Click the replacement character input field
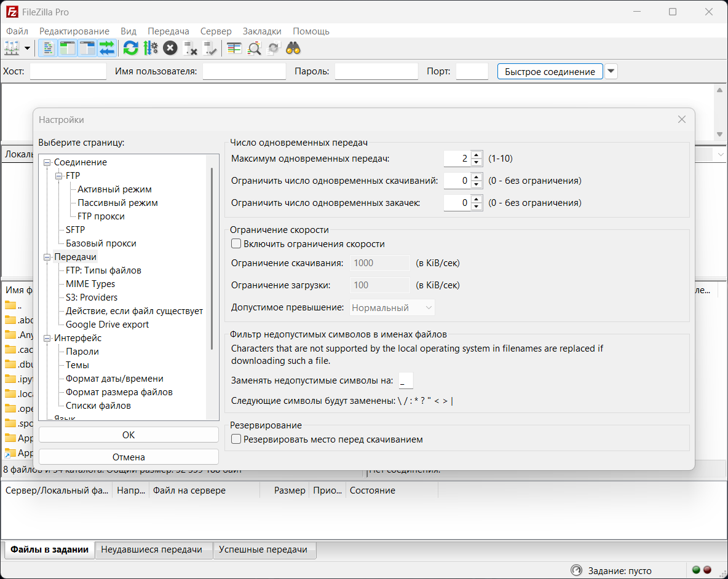Viewport: 728px width, 579px height. click(406, 380)
